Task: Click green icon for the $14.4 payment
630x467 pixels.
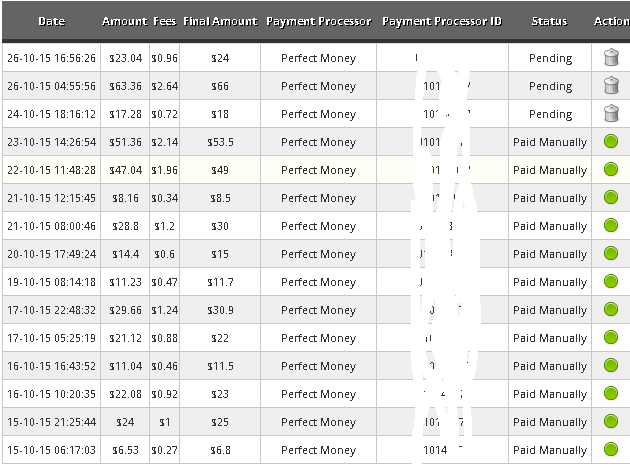Action: pos(611,254)
